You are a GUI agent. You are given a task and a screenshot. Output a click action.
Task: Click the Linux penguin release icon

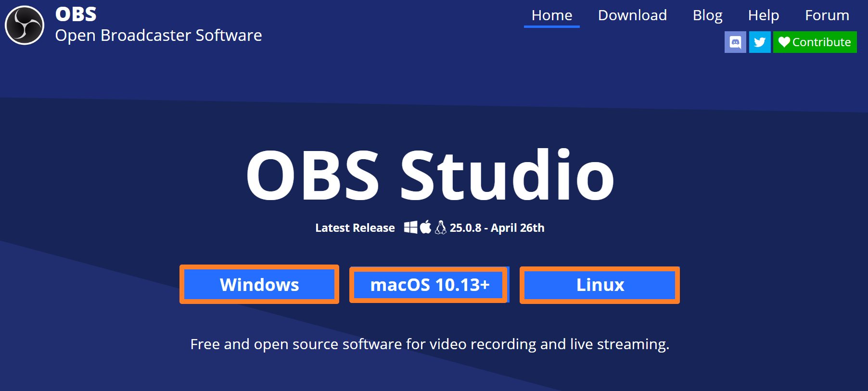(x=441, y=227)
